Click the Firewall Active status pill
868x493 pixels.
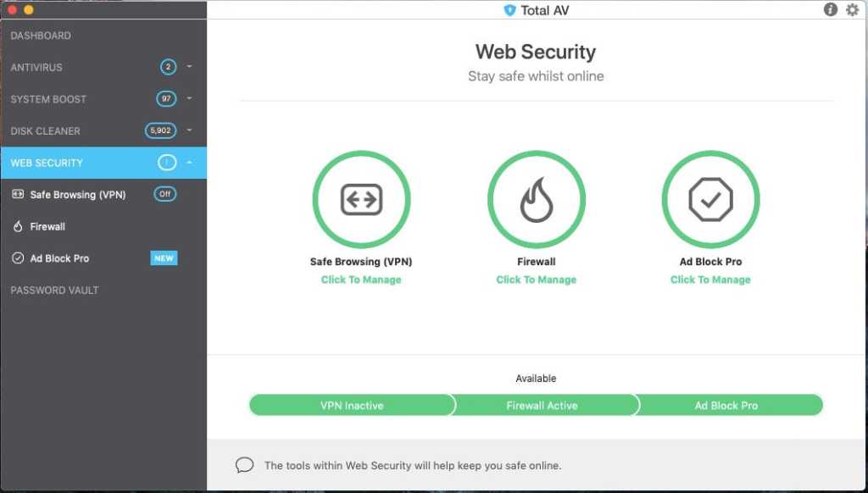click(x=542, y=406)
